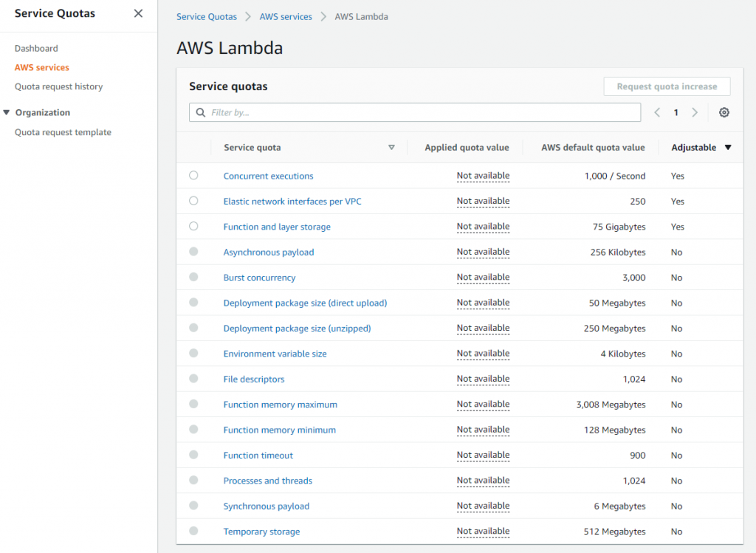Click the search magnifier in the filter bar
Screen dimensions: 756x553
coord(199,112)
